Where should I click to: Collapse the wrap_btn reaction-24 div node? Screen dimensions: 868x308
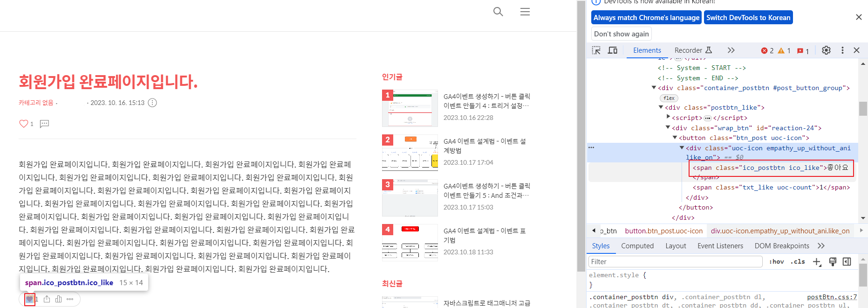coord(668,127)
